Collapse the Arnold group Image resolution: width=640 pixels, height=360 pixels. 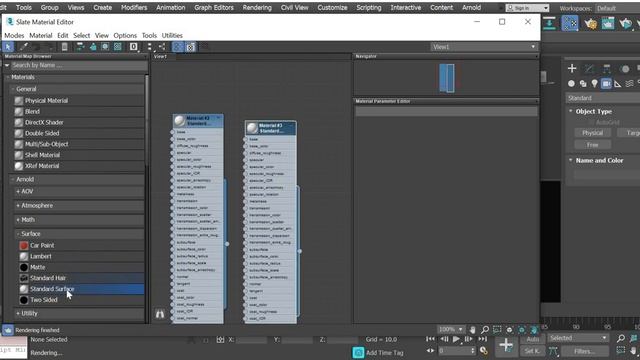13,179
